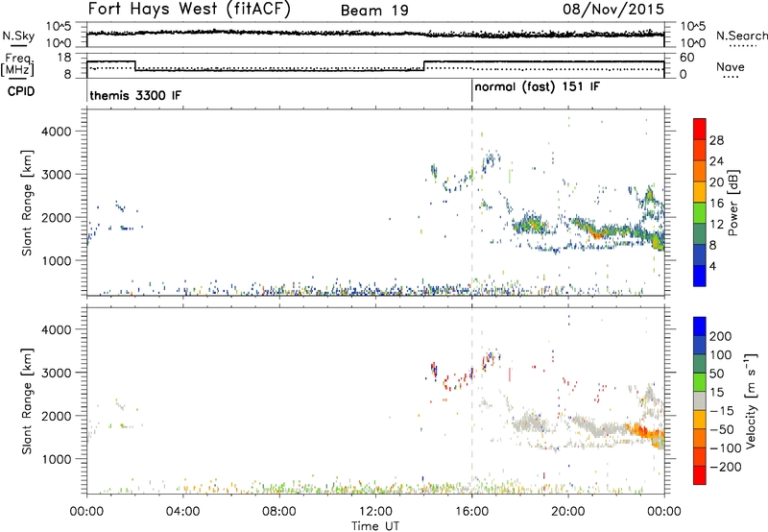Click the 08:00 time tick label
768x532 pixels.
pyautogui.click(x=279, y=512)
